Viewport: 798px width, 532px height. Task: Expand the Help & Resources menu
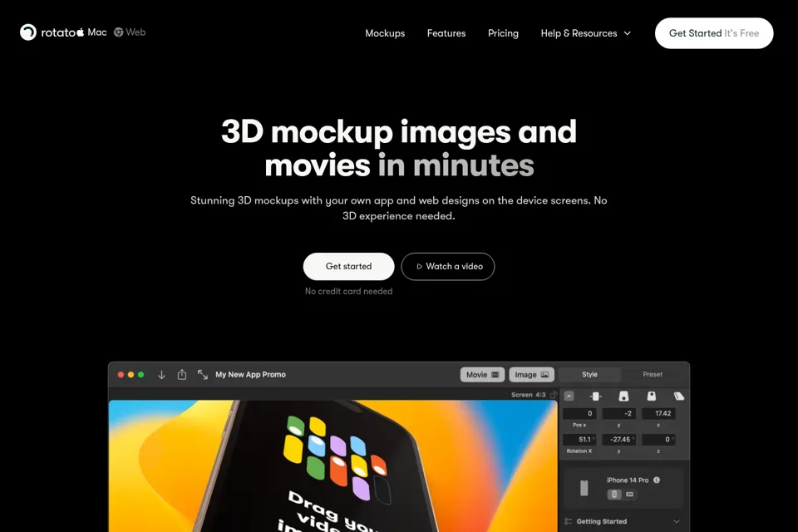tap(586, 33)
